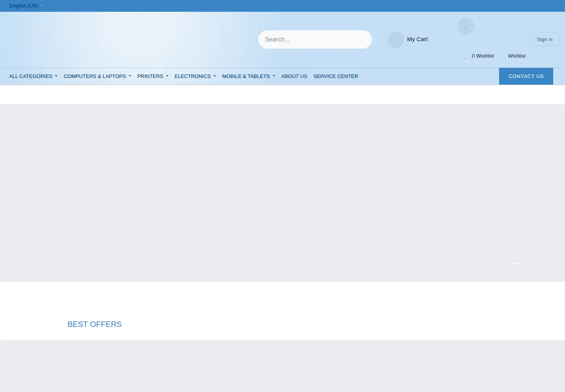Click the My Cart link
Viewport: 565px width, 392px height.
(x=417, y=39)
